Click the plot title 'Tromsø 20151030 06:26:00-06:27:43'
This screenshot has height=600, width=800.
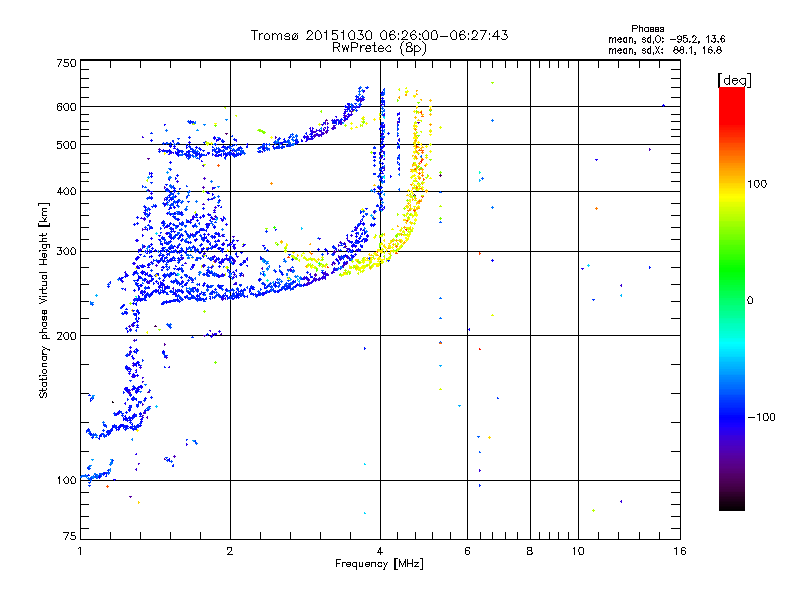(379, 35)
